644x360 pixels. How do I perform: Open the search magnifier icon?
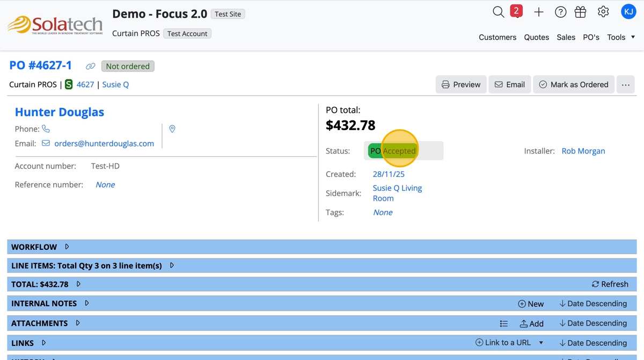coord(499,12)
